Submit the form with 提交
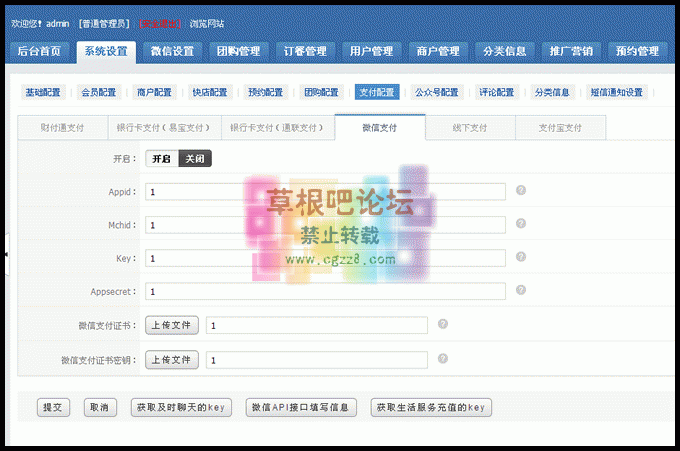Screen dimensions: 680x451 [x=53, y=408]
